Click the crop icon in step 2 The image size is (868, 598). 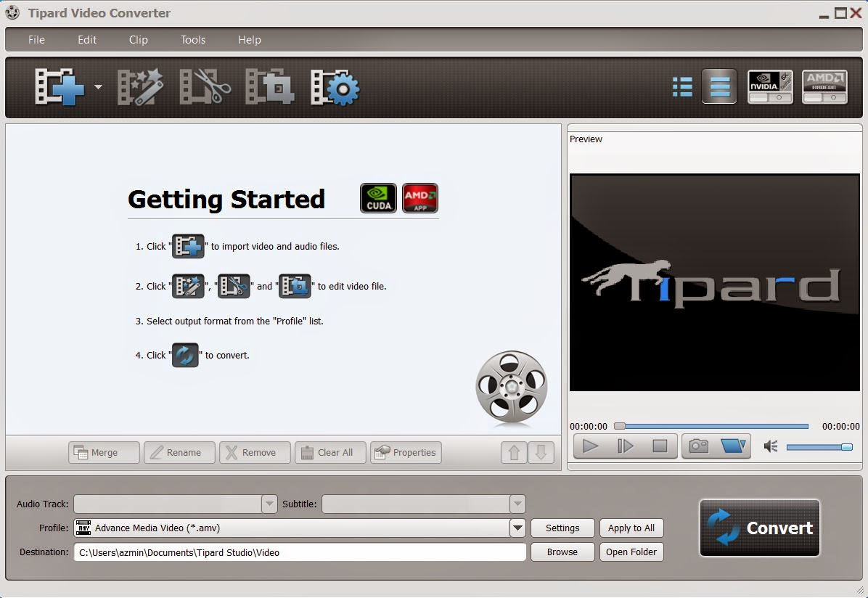[295, 286]
